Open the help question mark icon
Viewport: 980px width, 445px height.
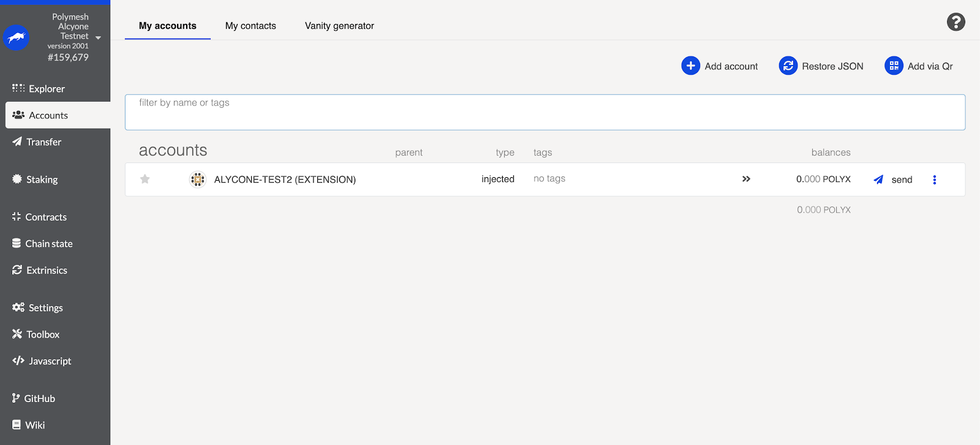pos(956,22)
